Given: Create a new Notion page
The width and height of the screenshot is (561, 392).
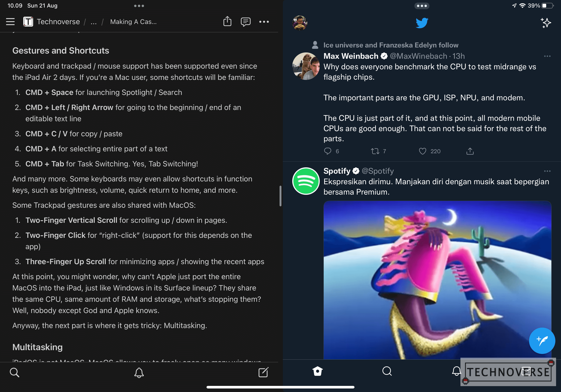Looking at the screenshot, I should click(263, 372).
